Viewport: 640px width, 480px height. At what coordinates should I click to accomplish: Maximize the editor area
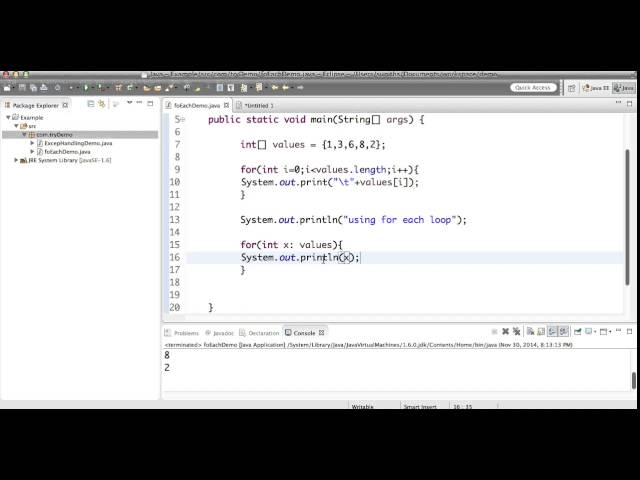[629, 104]
